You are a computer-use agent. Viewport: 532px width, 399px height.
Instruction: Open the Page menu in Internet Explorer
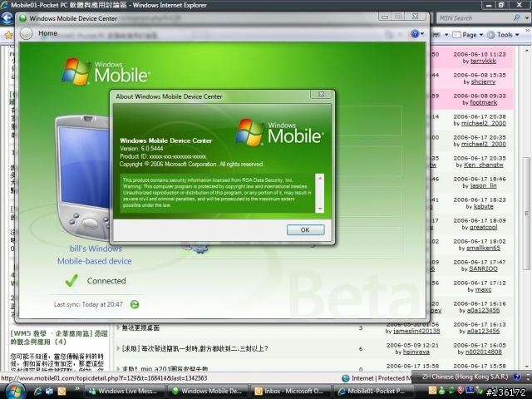pos(467,35)
